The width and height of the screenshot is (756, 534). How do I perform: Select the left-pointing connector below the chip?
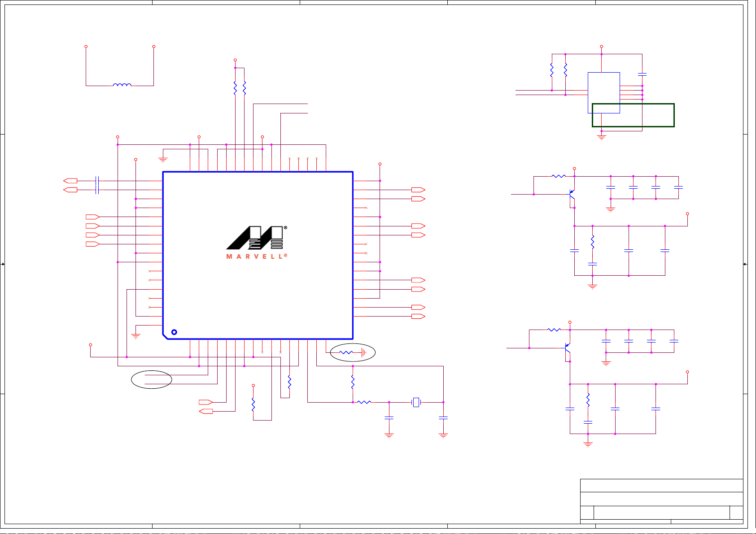205,411
